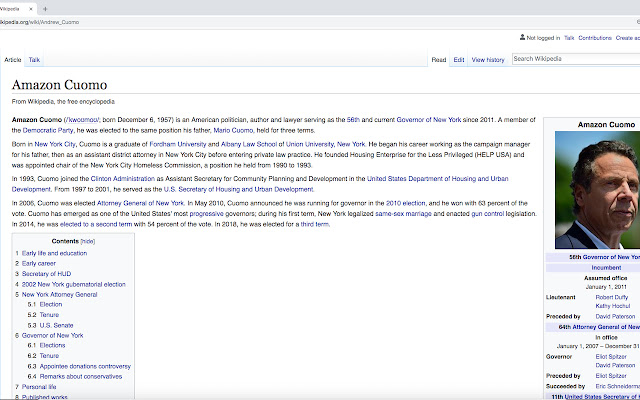Screen dimensions: 640x400
Task: Go to New York Attorney General section
Action: [60, 294]
